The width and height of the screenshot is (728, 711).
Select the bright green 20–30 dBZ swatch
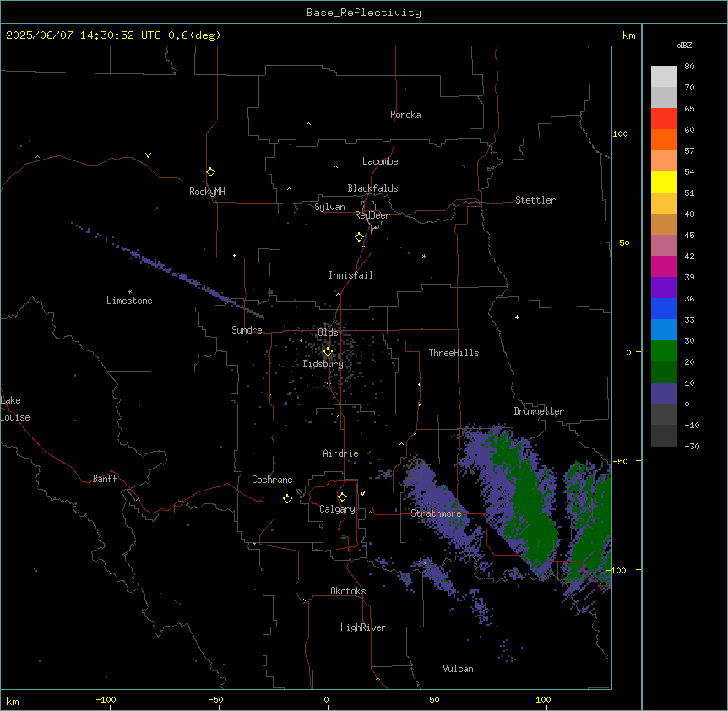point(664,351)
